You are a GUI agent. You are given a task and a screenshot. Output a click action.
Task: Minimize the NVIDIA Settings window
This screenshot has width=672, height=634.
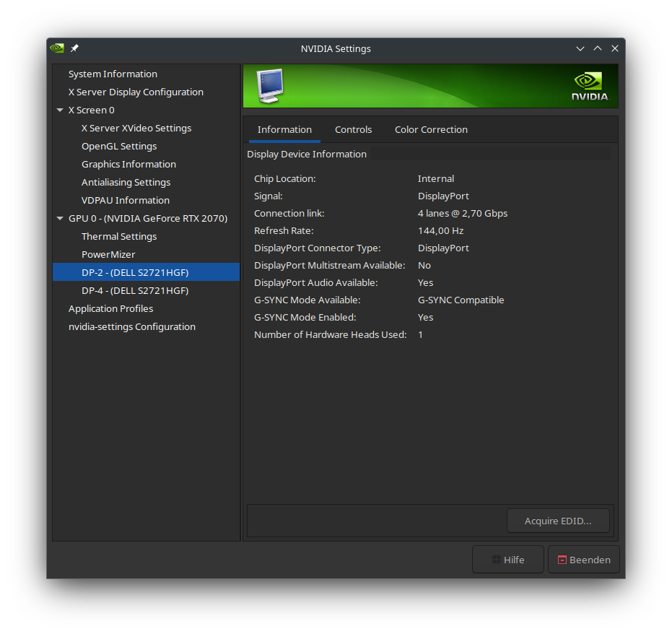point(580,48)
